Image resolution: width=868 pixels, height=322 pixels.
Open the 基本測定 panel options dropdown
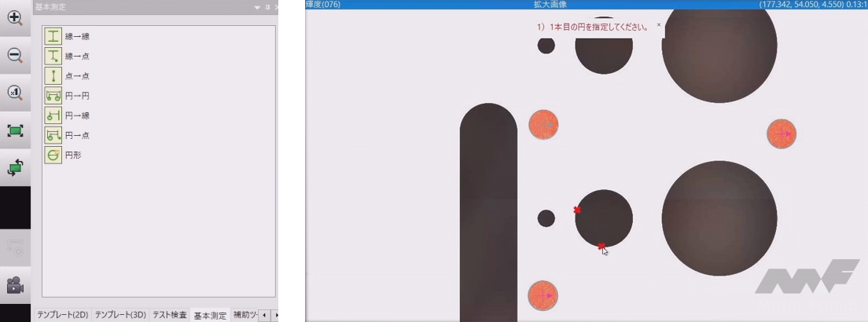(x=257, y=6)
